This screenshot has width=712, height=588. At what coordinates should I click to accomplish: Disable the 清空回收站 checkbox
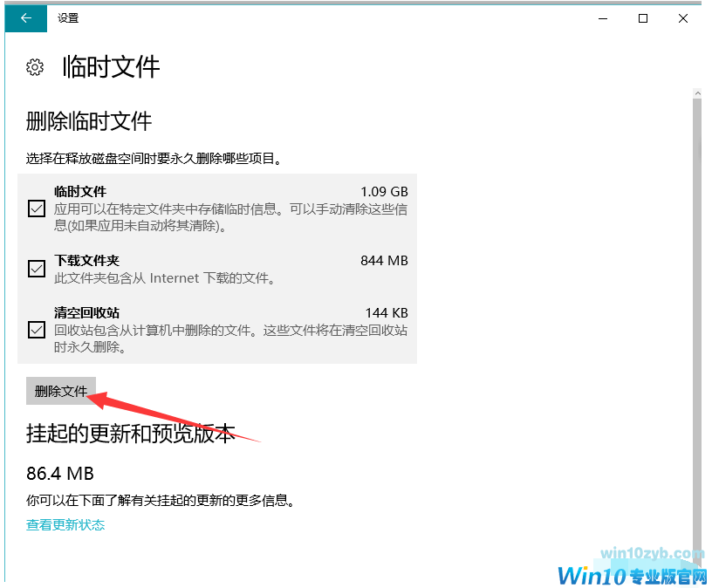point(37,330)
